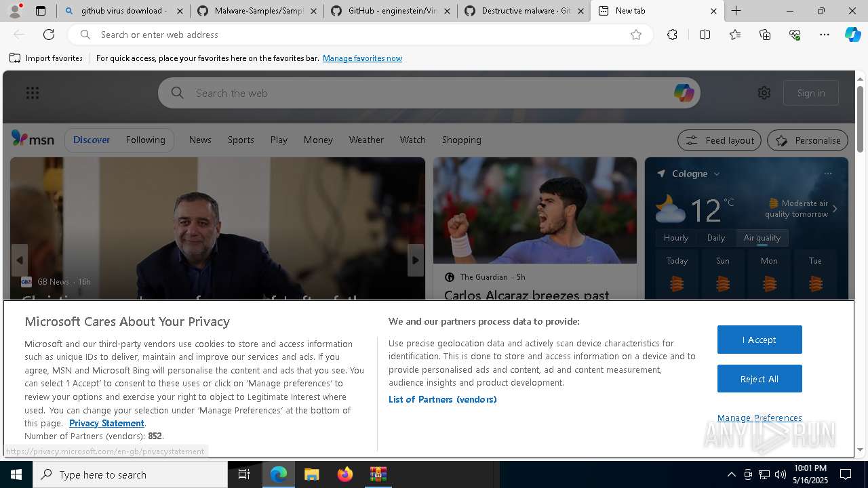
Task: Open the MSN page settings gear
Action: tap(764, 93)
